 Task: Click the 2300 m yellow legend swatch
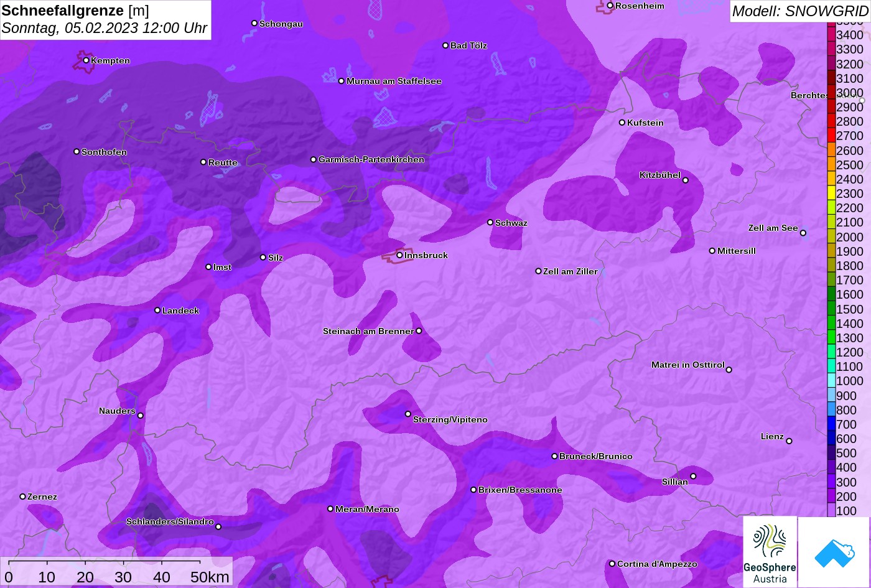831,194
